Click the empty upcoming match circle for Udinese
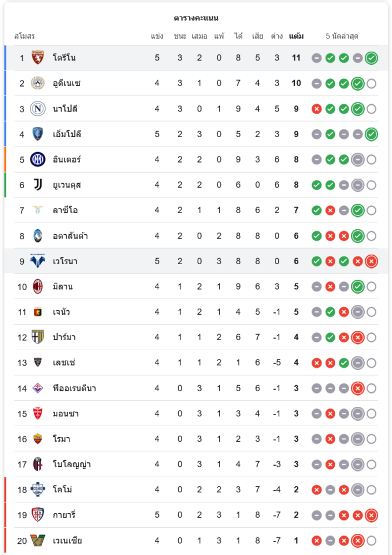The image size is (392, 555). click(x=371, y=84)
